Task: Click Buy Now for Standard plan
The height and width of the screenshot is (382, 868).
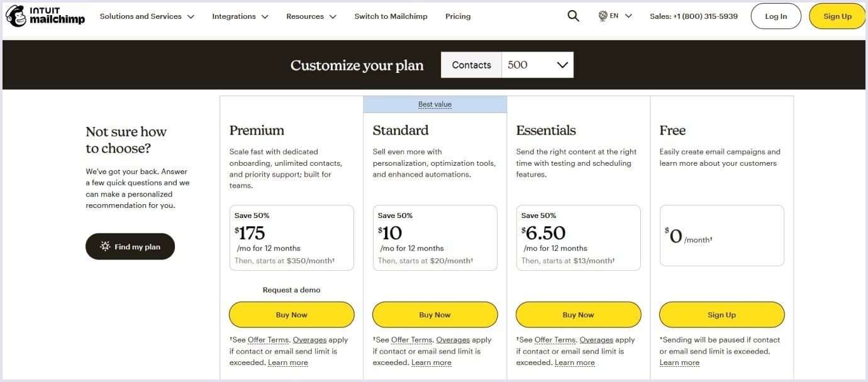Action: tap(435, 315)
